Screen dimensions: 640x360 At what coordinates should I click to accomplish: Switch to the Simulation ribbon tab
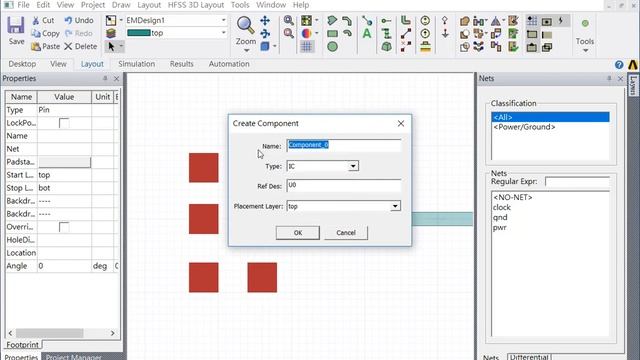coord(136,64)
